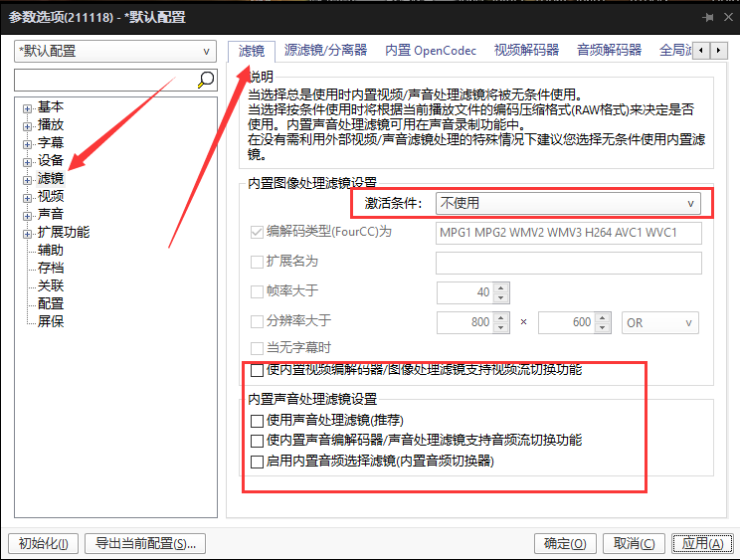
Task: Switch to the 滤镜 tab
Action: pos(251,51)
